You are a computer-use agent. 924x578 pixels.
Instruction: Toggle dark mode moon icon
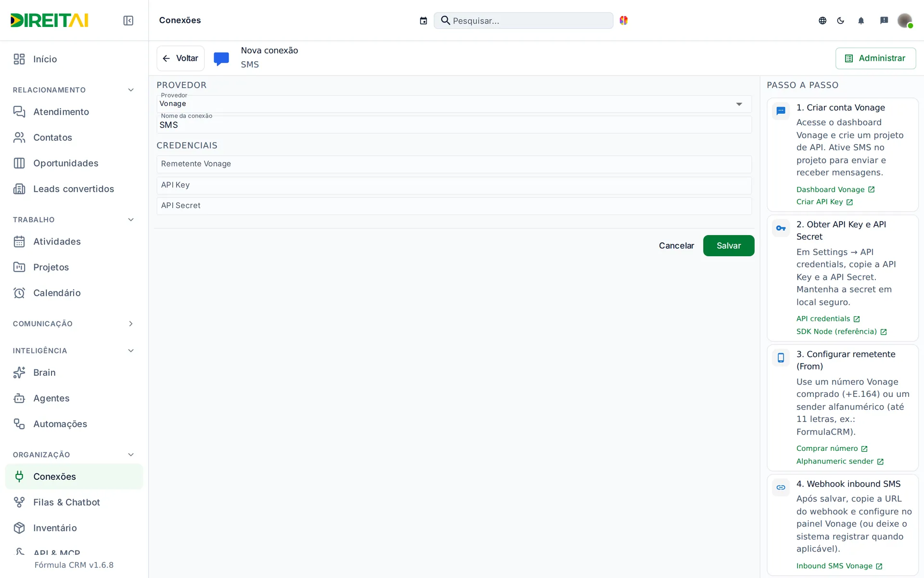841,20
